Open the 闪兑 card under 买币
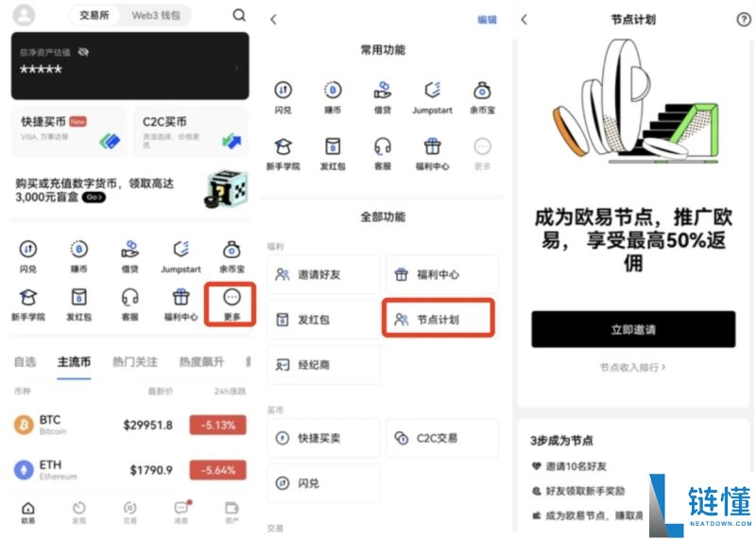The image size is (756, 539). (x=323, y=483)
